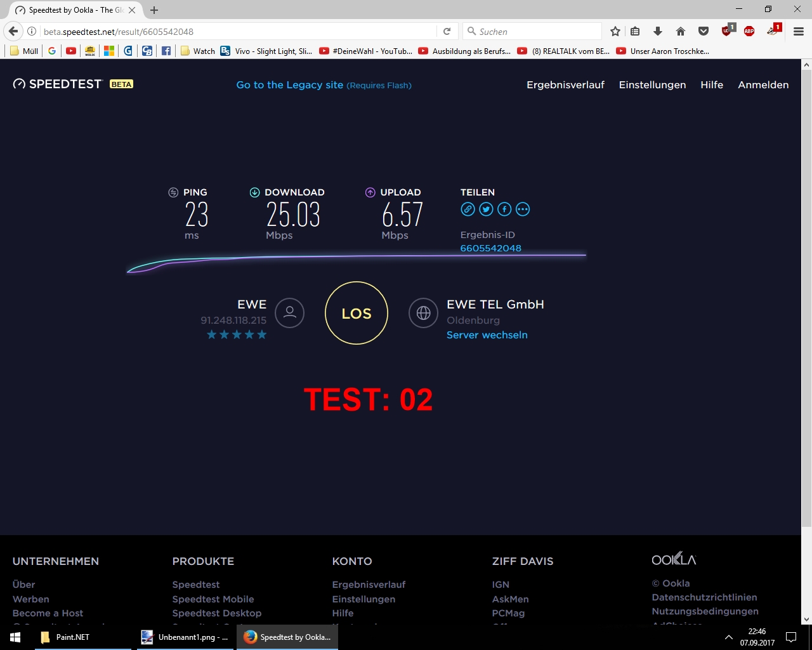Share the result on Twitter
The image size is (812, 650).
pos(486,209)
